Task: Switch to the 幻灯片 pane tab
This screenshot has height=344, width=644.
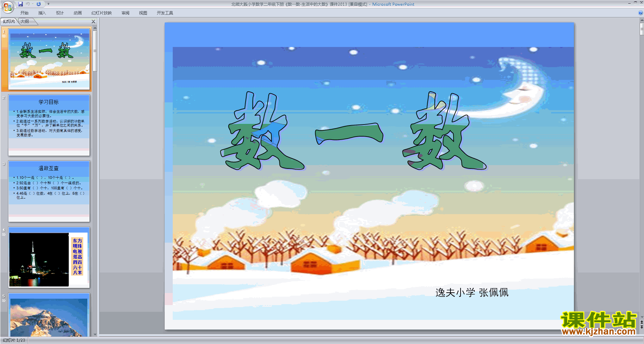Action: 9,21
